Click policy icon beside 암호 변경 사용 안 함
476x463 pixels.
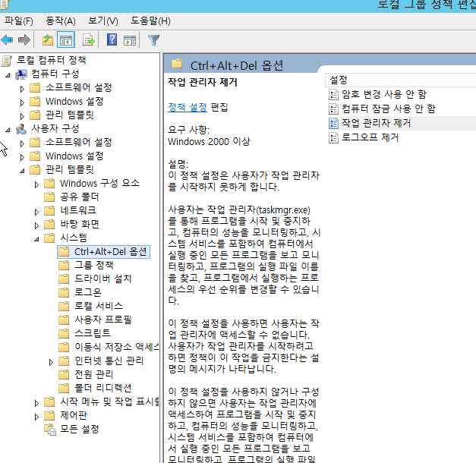tap(333, 94)
